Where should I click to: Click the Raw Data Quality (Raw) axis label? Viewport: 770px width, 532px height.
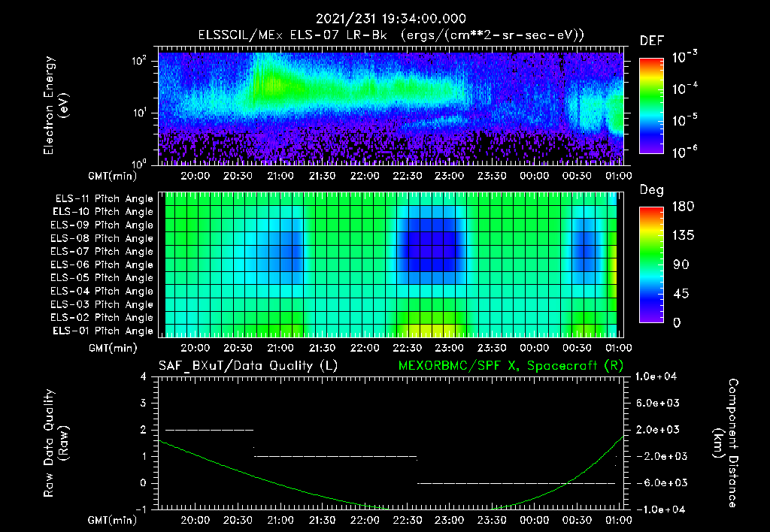coord(56,443)
